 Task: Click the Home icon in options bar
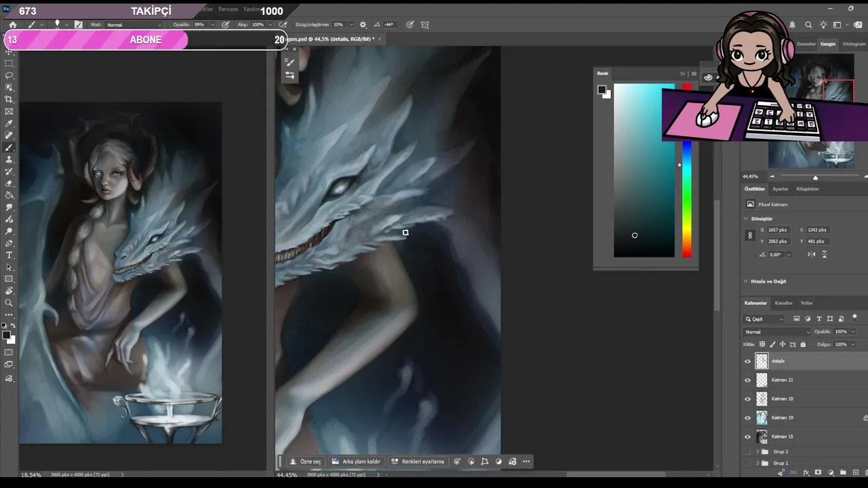(12, 24)
